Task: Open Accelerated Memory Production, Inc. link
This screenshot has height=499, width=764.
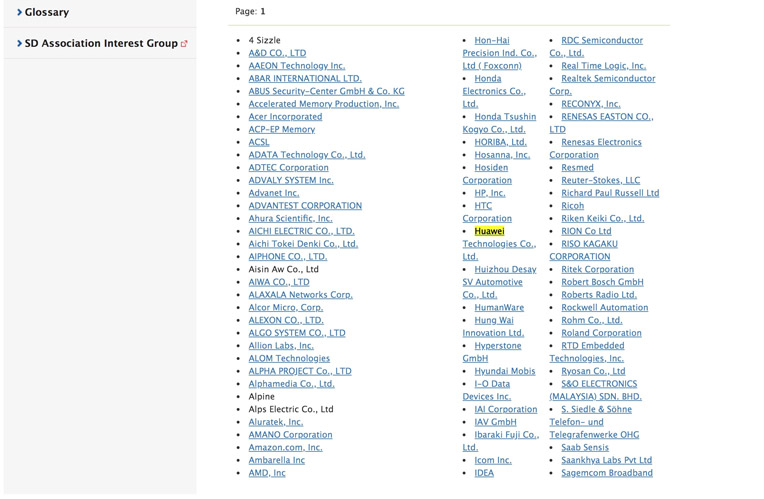Action: pos(324,104)
